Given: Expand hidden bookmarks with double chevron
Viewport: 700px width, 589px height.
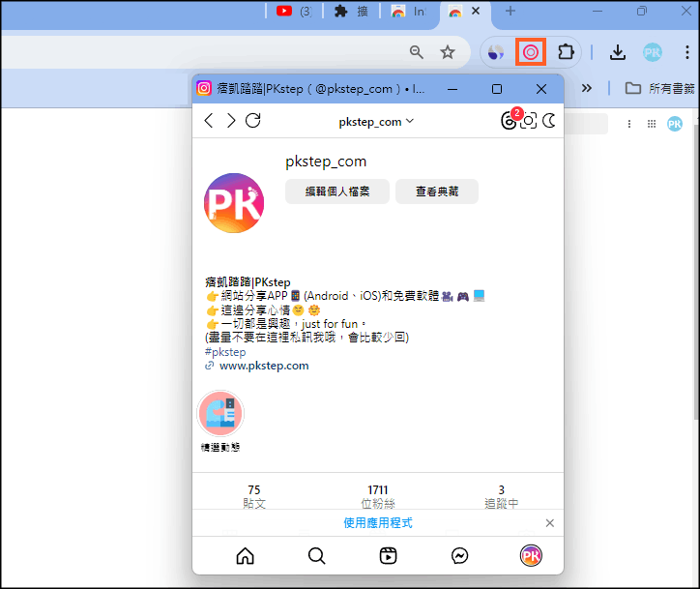Looking at the screenshot, I should click(587, 88).
